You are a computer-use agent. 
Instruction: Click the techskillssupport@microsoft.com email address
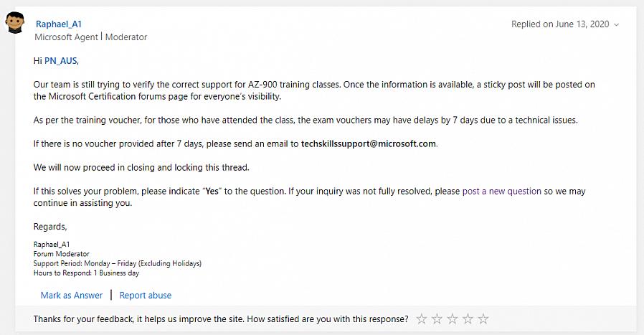pos(369,143)
